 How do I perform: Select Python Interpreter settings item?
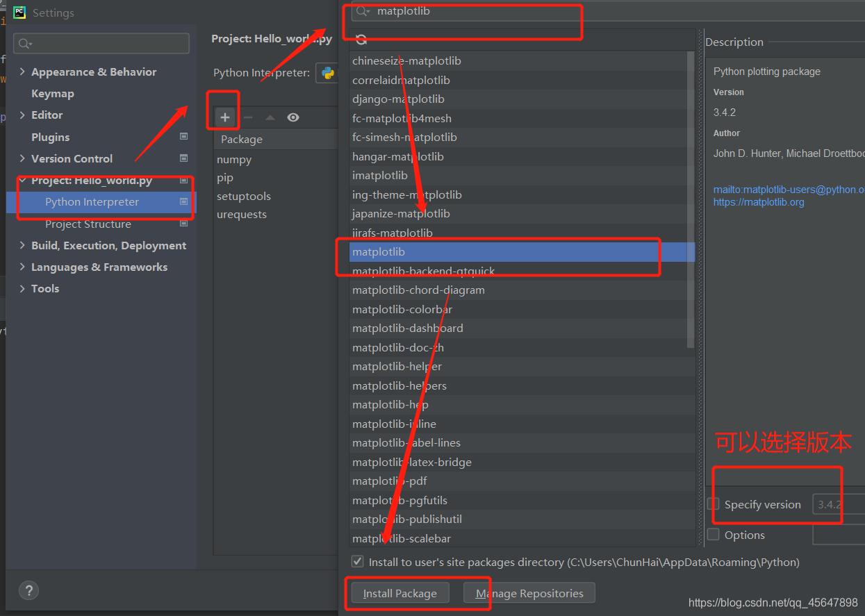(x=101, y=202)
